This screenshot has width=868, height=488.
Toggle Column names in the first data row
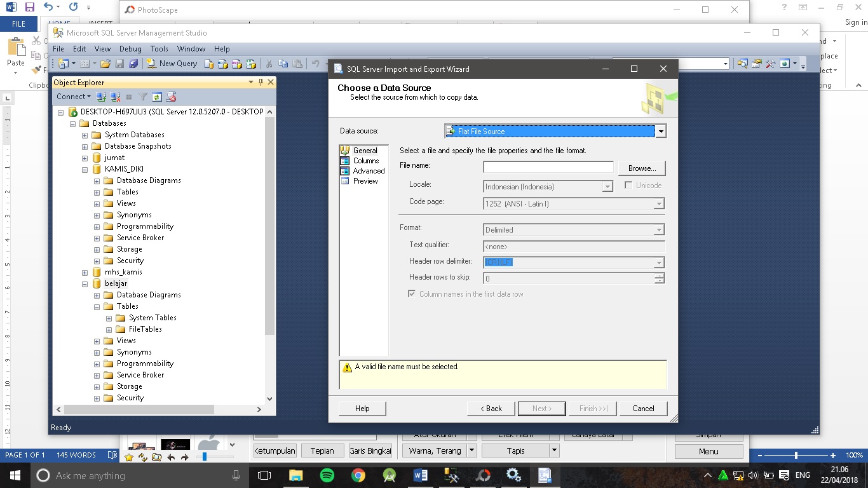(412, 294)
